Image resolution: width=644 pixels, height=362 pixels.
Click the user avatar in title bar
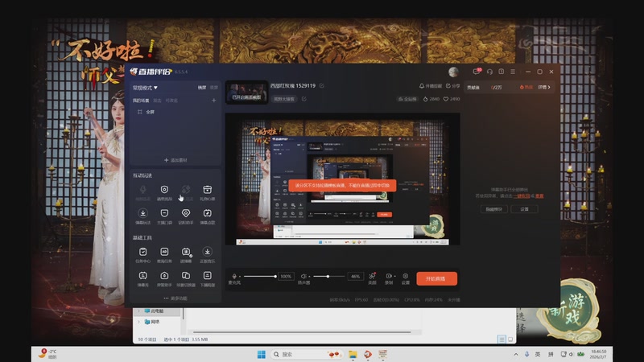tap(453, 72)
